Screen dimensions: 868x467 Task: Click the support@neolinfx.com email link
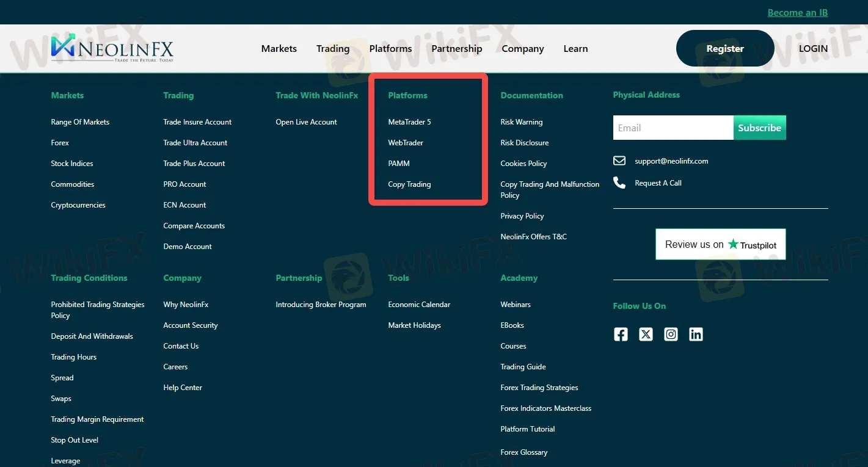pyautogui.click(x=671, y=161)
